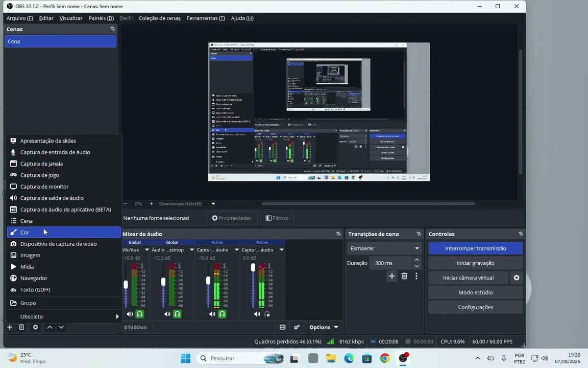Enable Modo estúdio
The image size is (588, 368).
(x=476, y=292)
